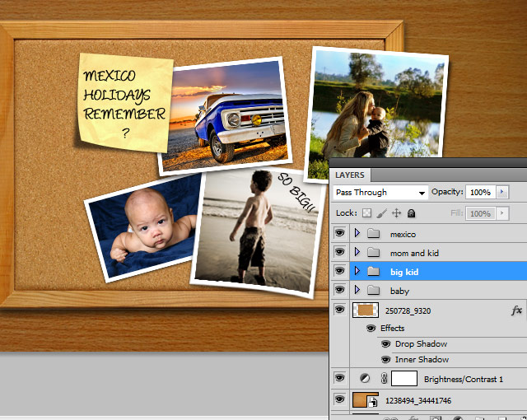This screenshot has height=420, width=527.
Task: Click the Opacity percentage input field
Action: pos(480,192)
